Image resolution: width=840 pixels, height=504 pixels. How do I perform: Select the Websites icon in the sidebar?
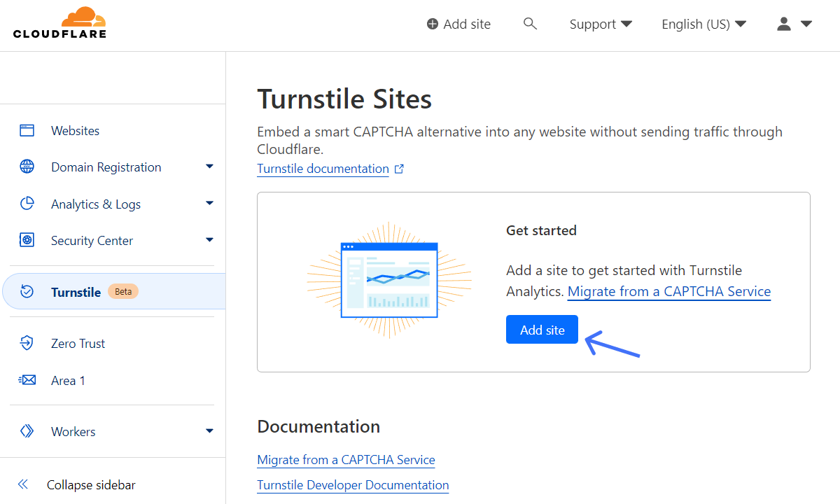(27, 130)
